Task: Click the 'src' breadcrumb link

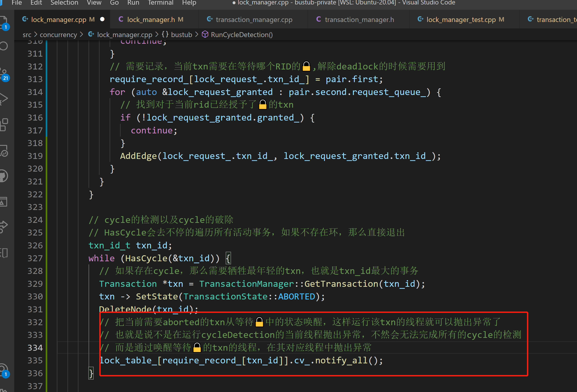Action: (x=27, y=35)
